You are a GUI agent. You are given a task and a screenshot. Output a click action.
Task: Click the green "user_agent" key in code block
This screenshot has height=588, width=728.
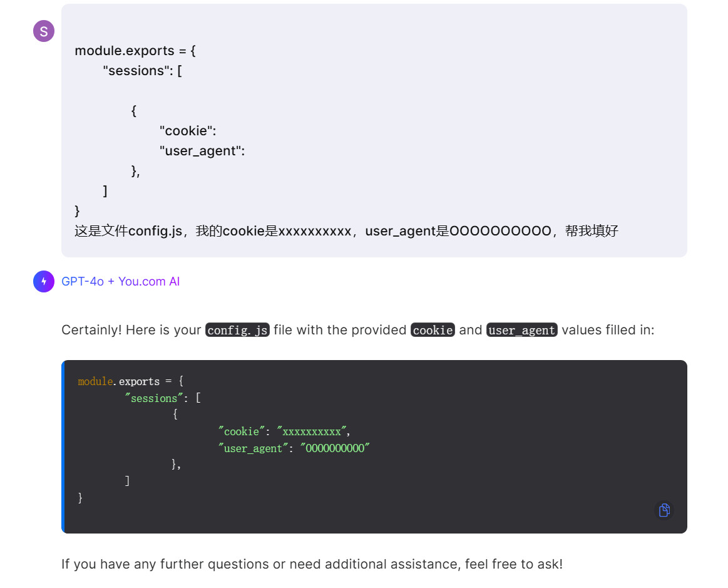(253, 448)
